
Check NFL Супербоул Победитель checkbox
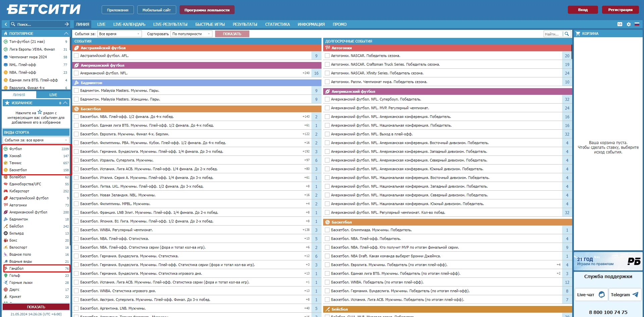[327, 99]
